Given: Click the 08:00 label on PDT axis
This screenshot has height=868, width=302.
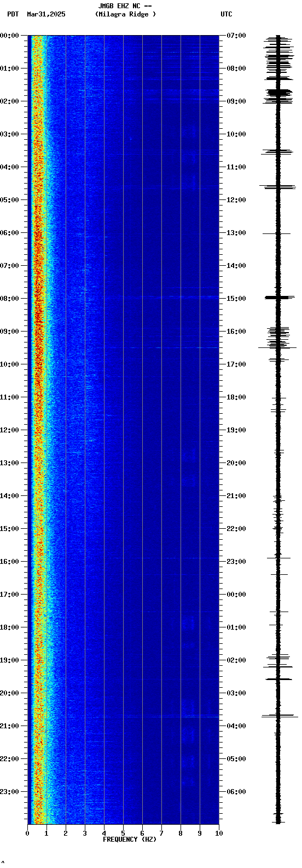Looking at the screenshot, I should coord(9,299).
